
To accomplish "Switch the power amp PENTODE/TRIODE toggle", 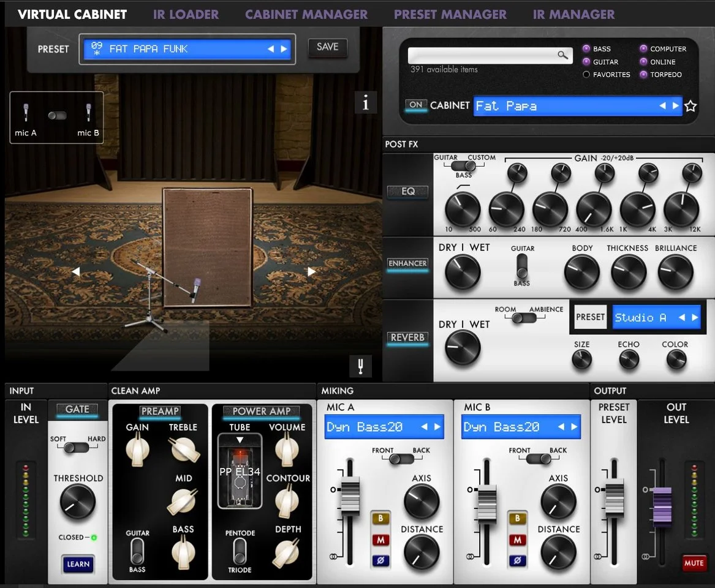I will (x=240, y=551).
